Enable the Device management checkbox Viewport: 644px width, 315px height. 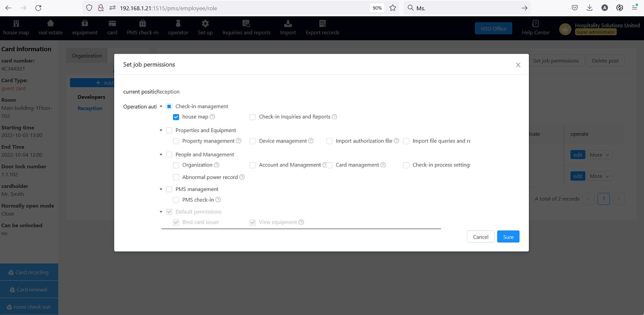[x=252, y=141]
